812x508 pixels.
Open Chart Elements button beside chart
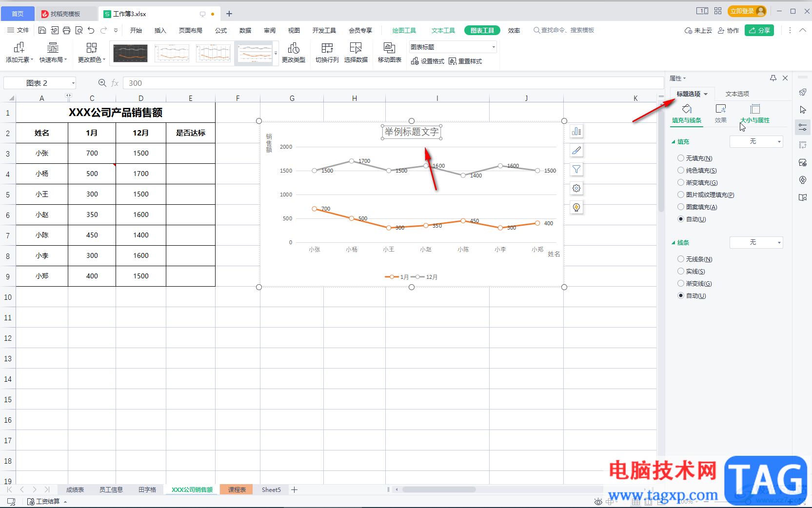click(576, 132)
